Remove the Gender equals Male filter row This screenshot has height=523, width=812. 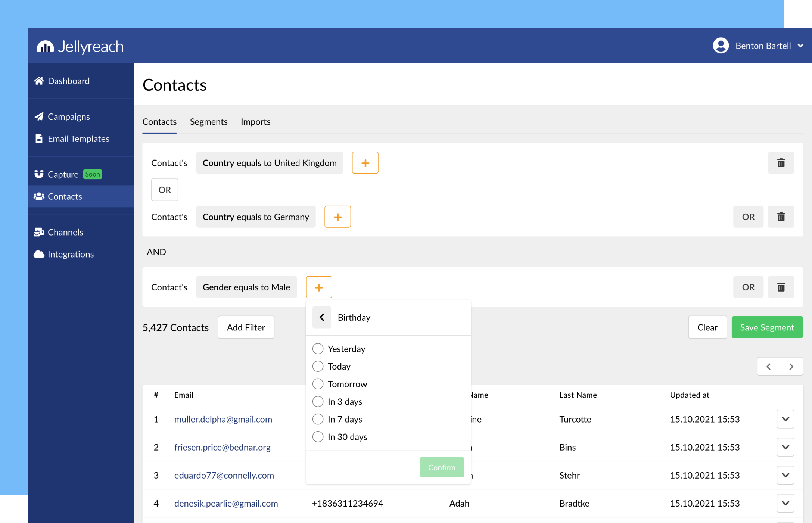[x=781, y=287]
